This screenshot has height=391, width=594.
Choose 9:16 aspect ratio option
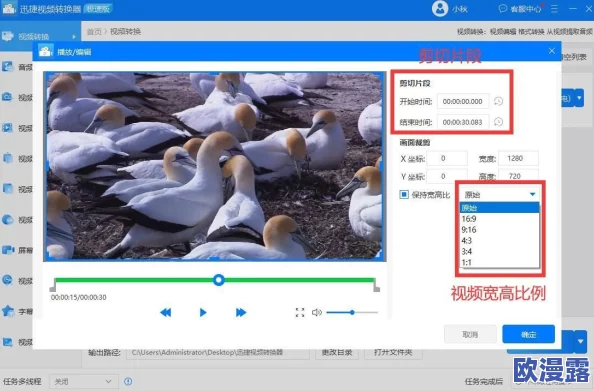[x=499, y=230]
